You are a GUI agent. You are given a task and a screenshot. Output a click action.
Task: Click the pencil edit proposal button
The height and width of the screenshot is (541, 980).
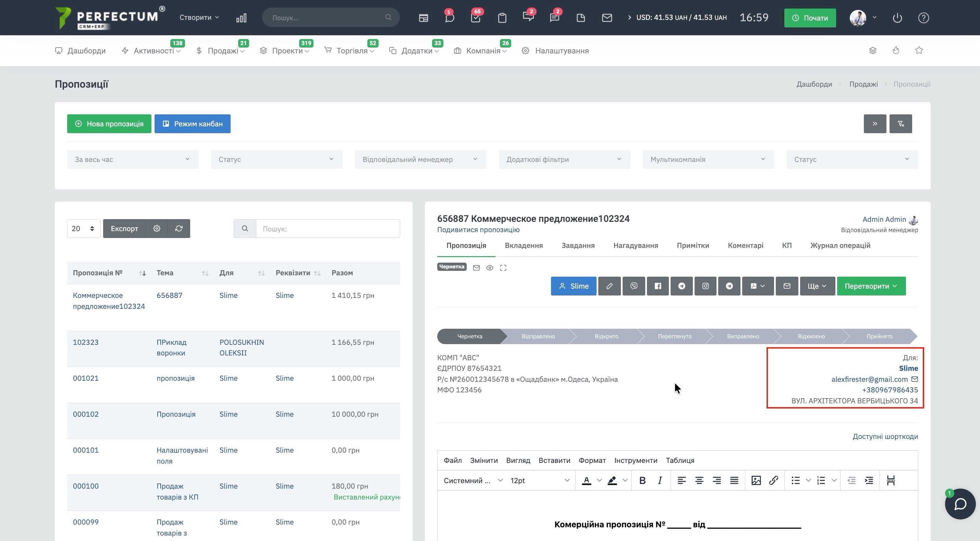pos(609,286)
